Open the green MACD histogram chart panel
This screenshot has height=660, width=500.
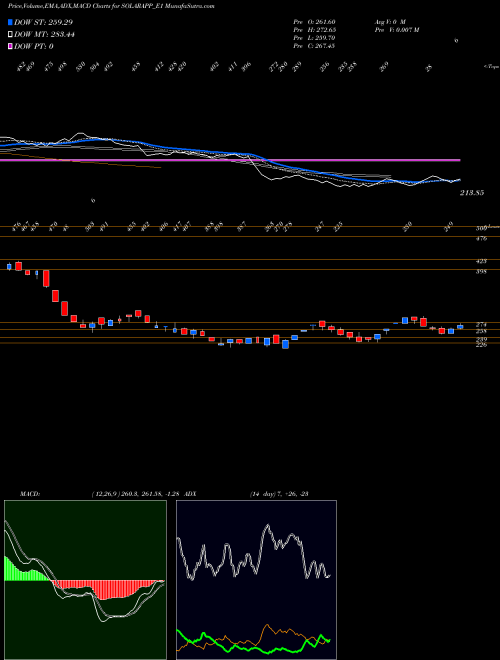85,580
